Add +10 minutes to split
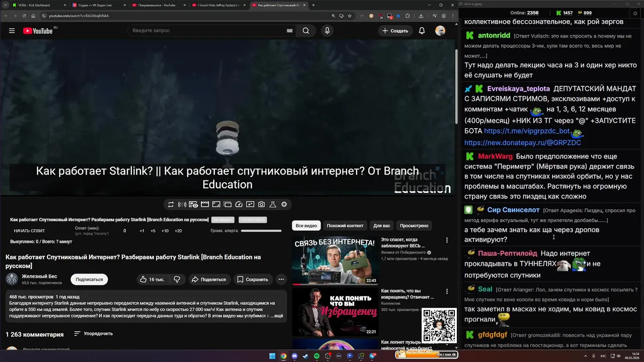This screenshot has width=644, height=362. coord(165,231)
